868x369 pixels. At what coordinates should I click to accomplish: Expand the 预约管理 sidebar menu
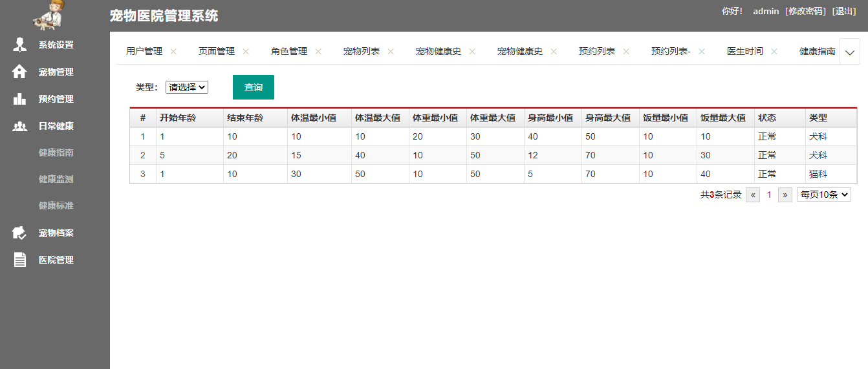56,99
